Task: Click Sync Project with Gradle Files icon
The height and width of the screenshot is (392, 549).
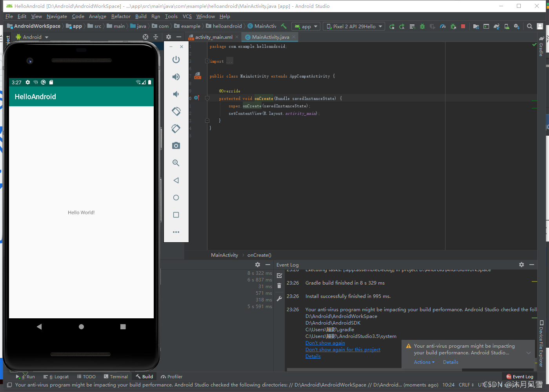Action: coord(496,26)
